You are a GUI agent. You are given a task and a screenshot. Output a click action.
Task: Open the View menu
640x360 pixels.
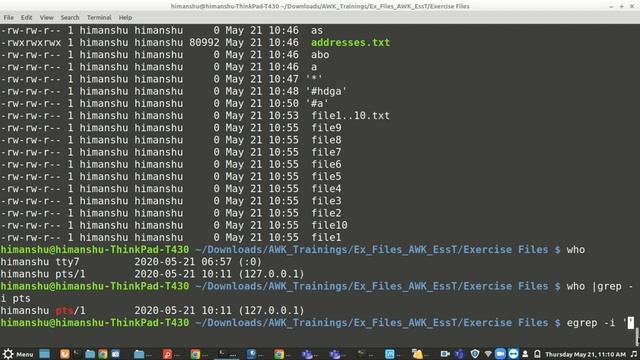coord(47,18)
